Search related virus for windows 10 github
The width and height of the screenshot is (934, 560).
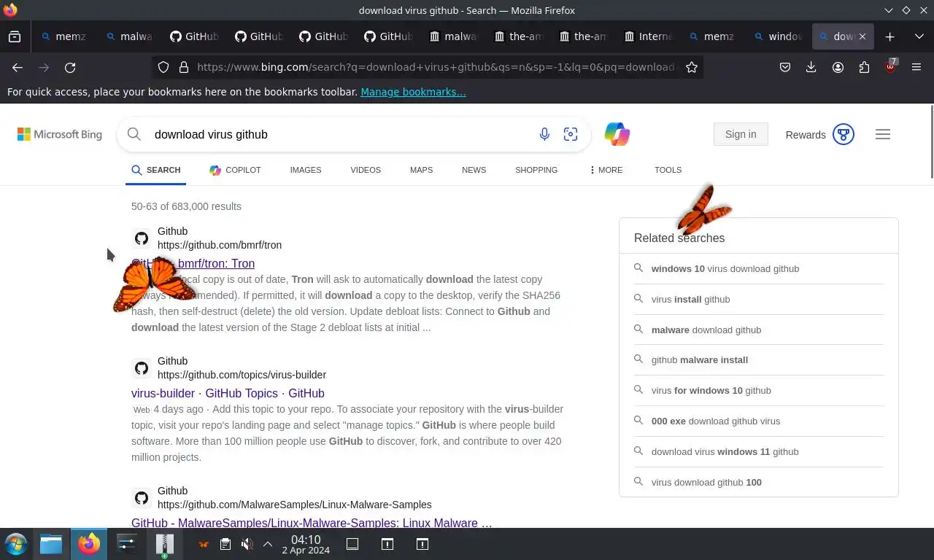(x=711, y=390)
